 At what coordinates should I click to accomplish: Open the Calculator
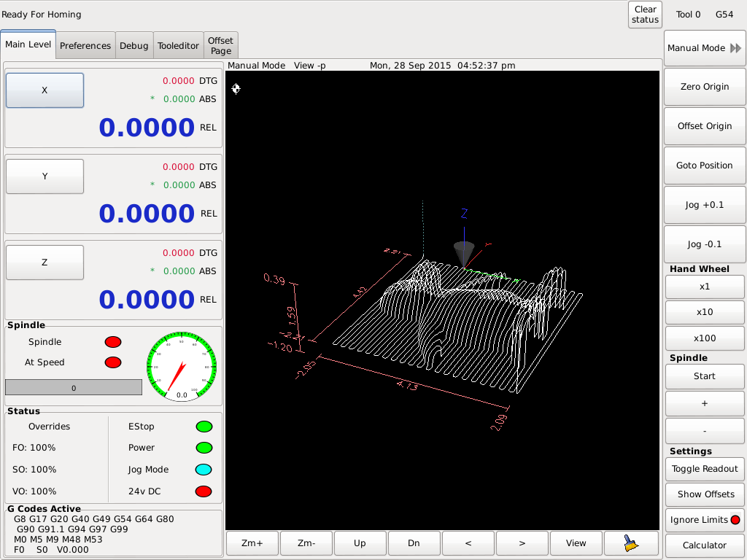pyautogui.click(x=705, y=545)
